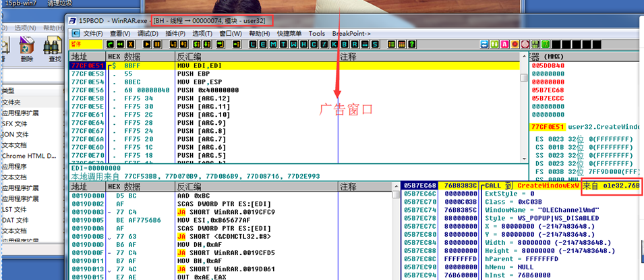The height and width of the screenshot is (280, 644).
Task: Open References window with R icon
Action: coord(355,44)
